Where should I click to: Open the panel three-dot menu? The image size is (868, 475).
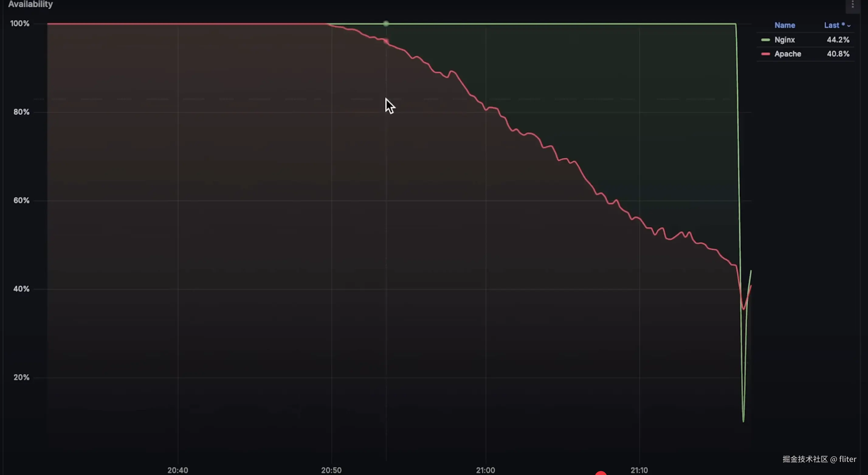click(x=853, y=4)
